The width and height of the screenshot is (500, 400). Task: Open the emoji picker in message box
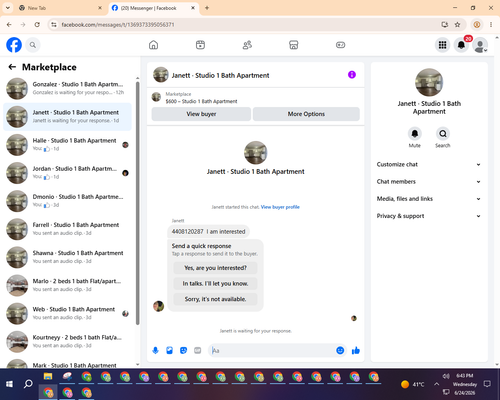coord(340,350)
